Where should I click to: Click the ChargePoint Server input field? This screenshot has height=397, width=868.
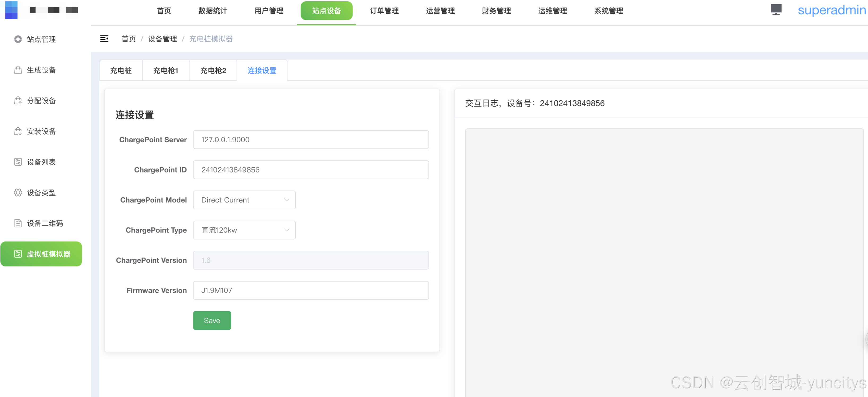310,140
